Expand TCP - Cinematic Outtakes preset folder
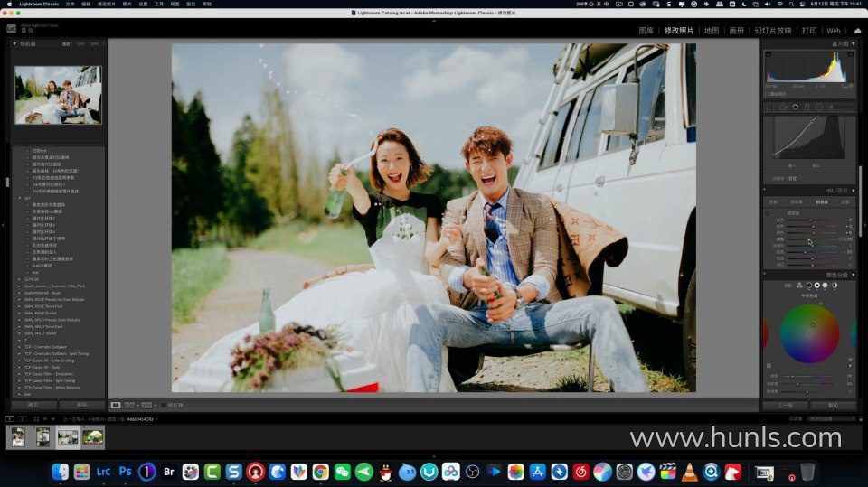 [x=45, y=346]
